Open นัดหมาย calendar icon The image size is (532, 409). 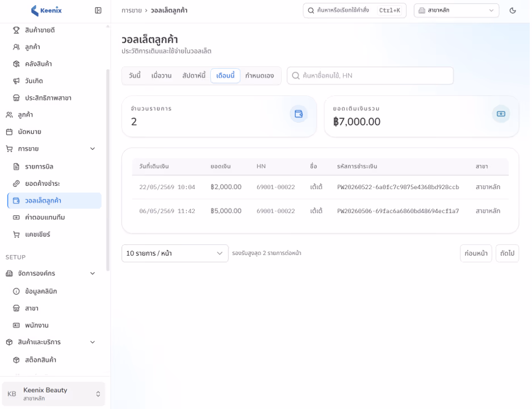[x=10, y=132]
